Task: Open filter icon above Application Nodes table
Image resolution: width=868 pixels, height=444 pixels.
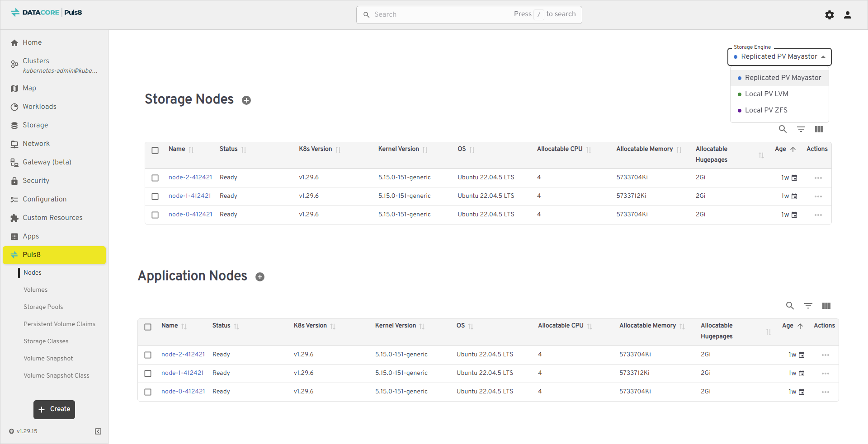Action: [808, 306]
